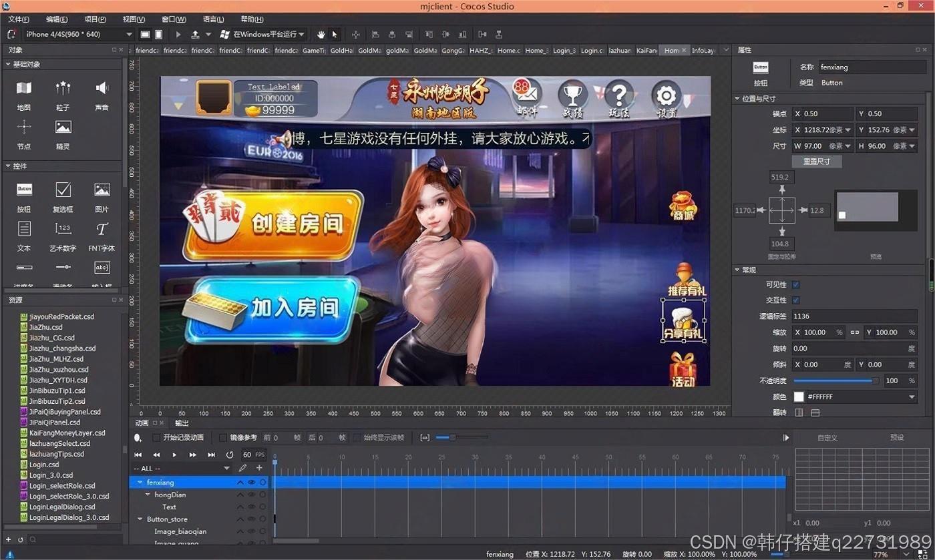Pick the 精灵 sprite object icon
The width and height of the screenshot is (935, 560).
tap(63, 127)
